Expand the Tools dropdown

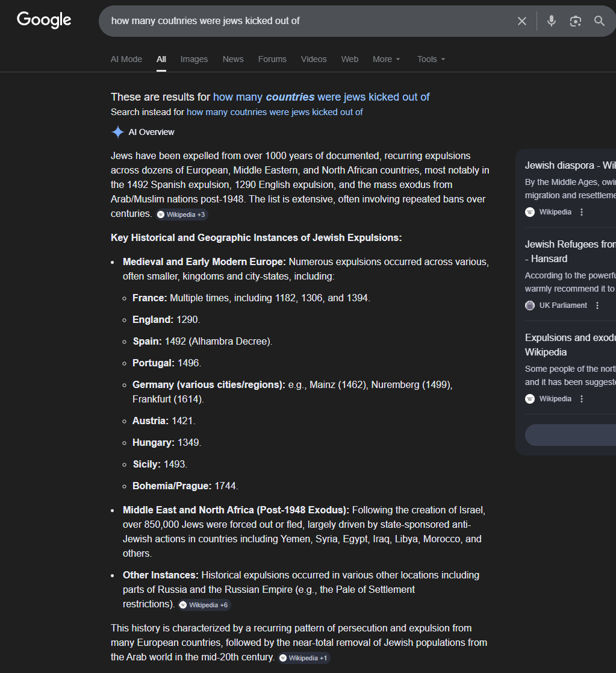coord(431,59)
